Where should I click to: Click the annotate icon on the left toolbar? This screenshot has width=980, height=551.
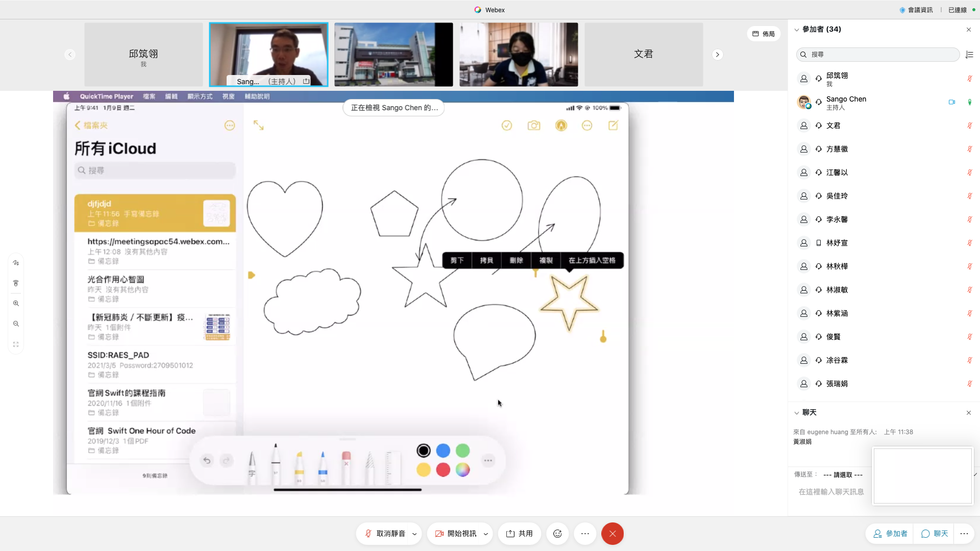(16, 263)
